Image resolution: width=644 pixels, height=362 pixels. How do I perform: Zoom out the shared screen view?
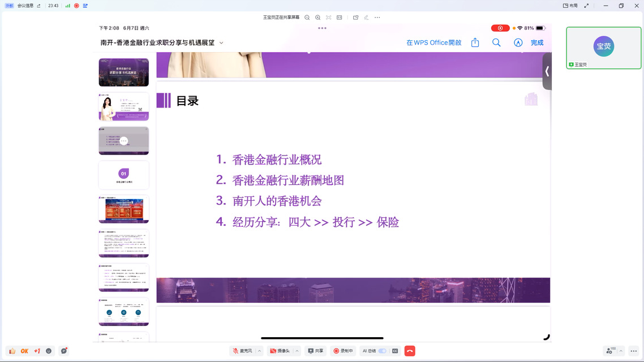coord(307,18)
